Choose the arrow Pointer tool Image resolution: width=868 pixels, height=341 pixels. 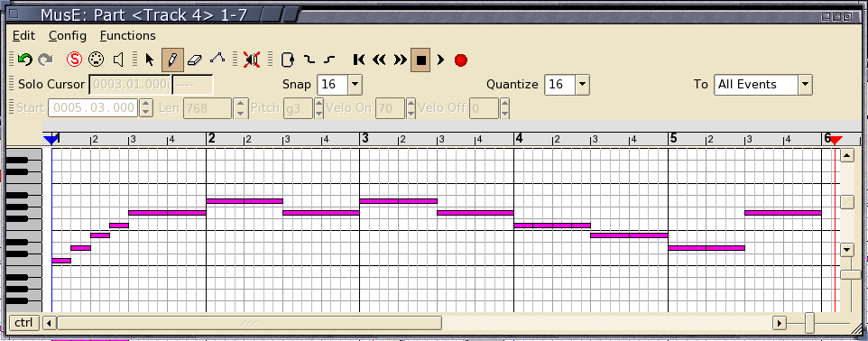[150, 60]
